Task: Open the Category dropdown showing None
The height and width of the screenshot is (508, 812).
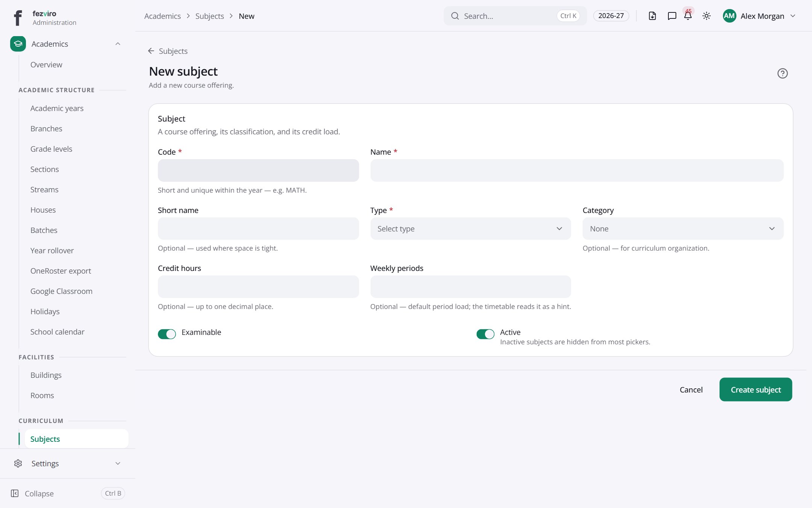Action: click(683, 229)
